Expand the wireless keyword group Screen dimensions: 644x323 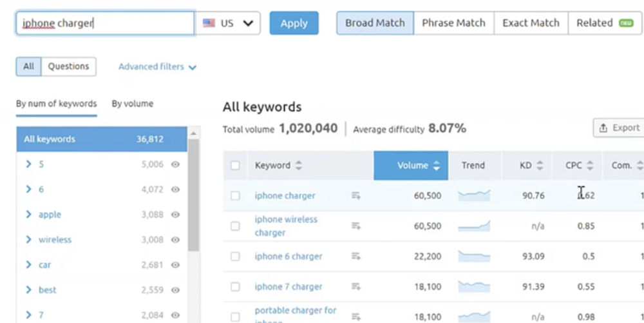(28, 240)
